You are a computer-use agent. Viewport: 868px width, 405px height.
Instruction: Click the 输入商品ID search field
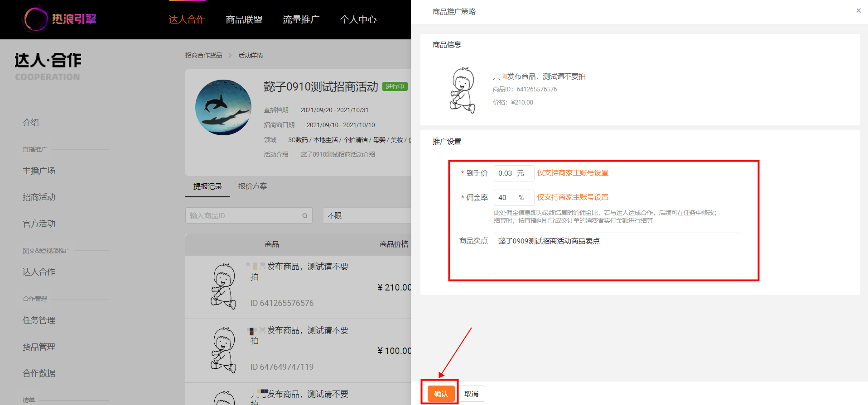pos(249,216)
